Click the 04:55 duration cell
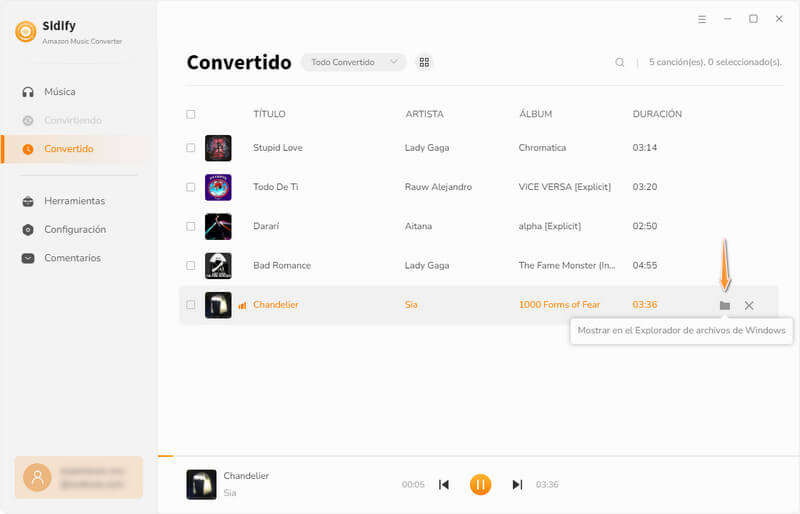Image resolution: width=800 pixels, height=514 pixels. pos(645,265)
